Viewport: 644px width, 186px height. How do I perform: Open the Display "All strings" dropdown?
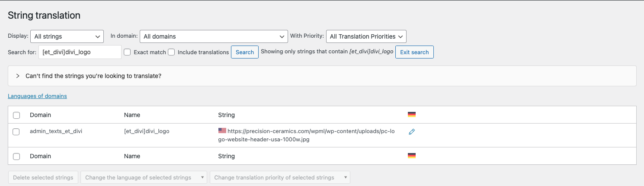click(x=67, y=36)
